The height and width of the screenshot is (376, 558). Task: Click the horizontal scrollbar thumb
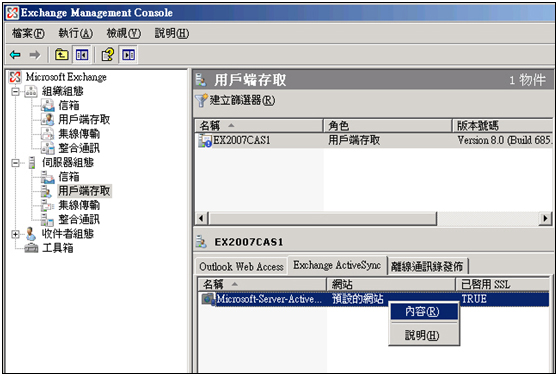pos(322,218)
